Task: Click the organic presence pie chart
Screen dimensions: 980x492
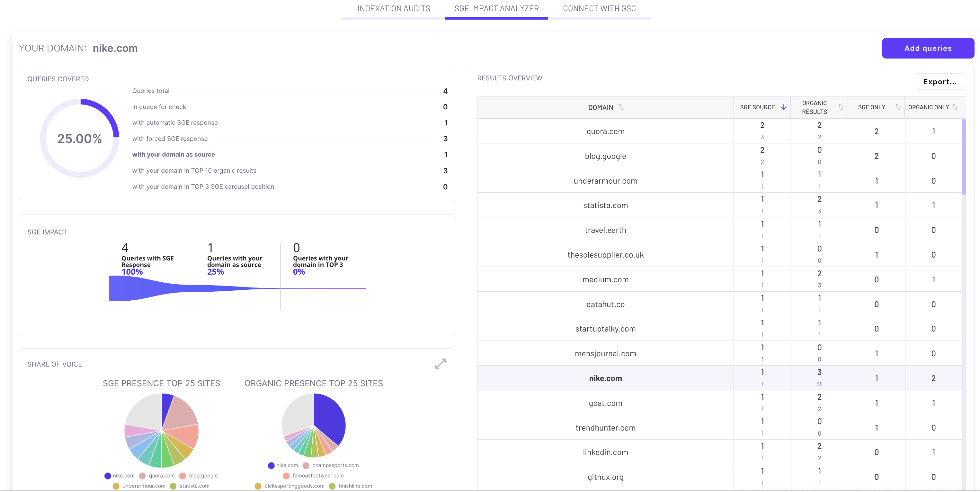Action: coord(314,425)
